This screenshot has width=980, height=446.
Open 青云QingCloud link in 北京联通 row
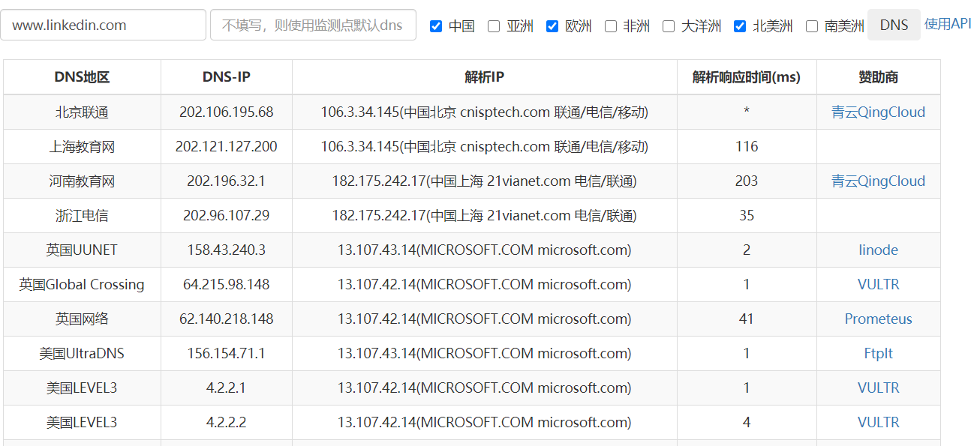point(878,112)
